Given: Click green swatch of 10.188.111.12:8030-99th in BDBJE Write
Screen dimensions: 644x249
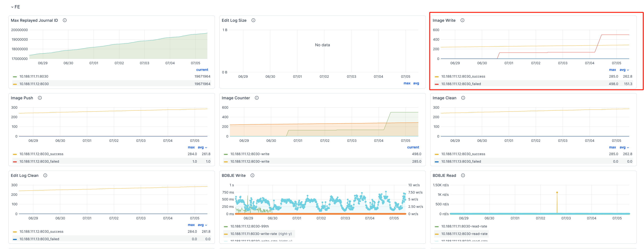Looking at the screenshot, I should pyautogui.click(x=226, y=227).
